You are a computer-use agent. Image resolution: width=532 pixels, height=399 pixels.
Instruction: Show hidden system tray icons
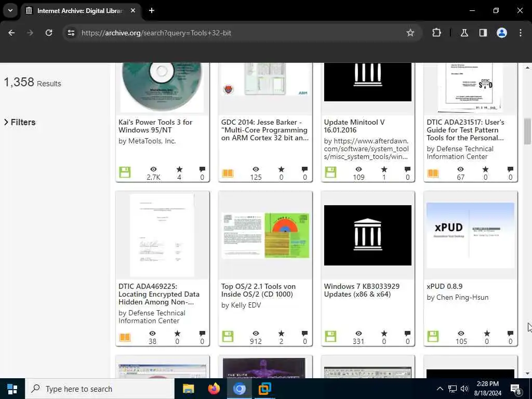click(x=440, y=389)
